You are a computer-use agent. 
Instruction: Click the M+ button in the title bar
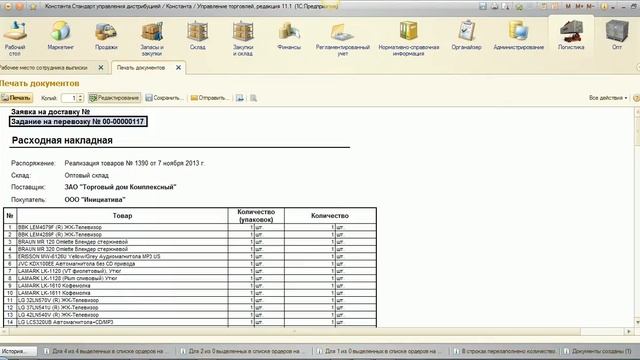coord(579,7)
